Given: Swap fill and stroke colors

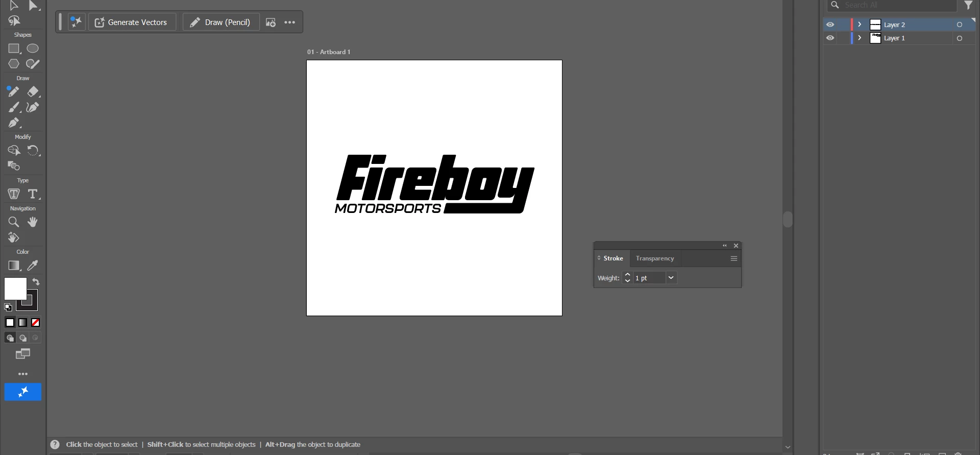Looking at the screenshot, I should [36, 282].
